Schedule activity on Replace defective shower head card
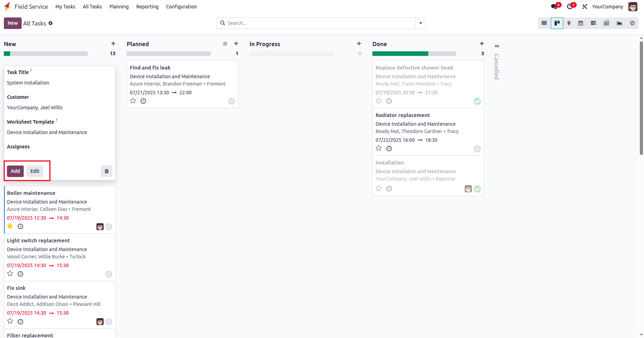The width and height of the screenshot is (644, 338). click(x=389, y=101)
